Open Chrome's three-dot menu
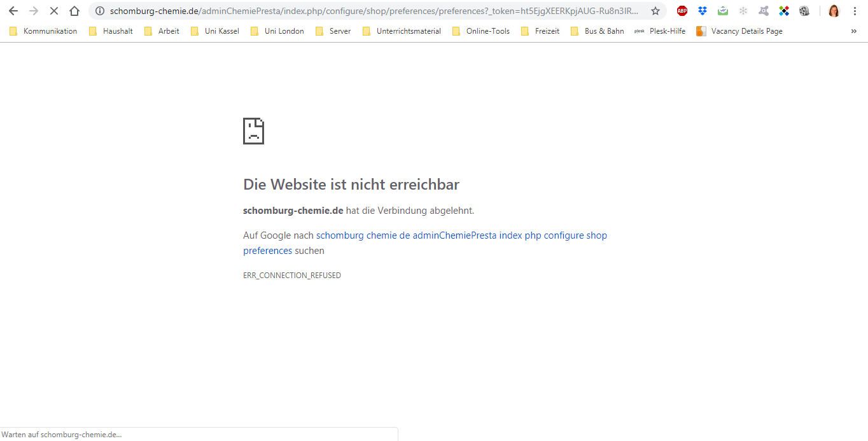Screen dimensions: 868x441 [855, 11]
